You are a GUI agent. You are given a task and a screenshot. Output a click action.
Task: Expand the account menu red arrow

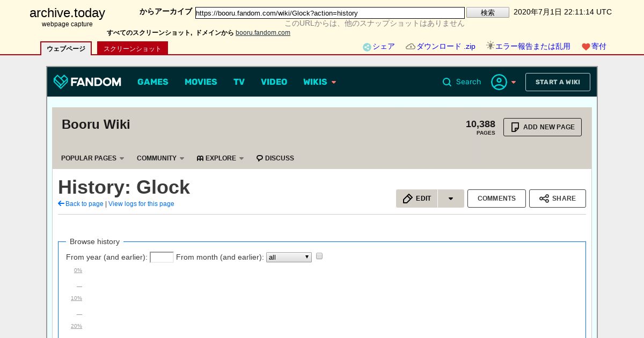[514, 82]
